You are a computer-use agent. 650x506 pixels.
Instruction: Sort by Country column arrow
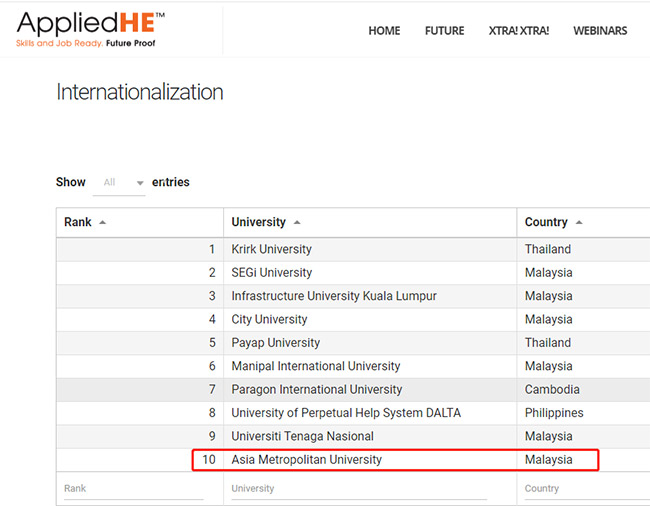coord(579,223)
